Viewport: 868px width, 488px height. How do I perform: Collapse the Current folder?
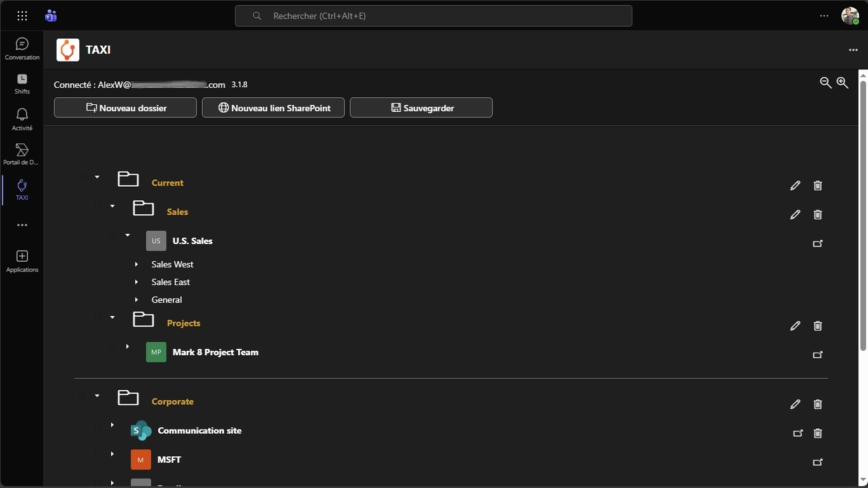coord(97,177)
